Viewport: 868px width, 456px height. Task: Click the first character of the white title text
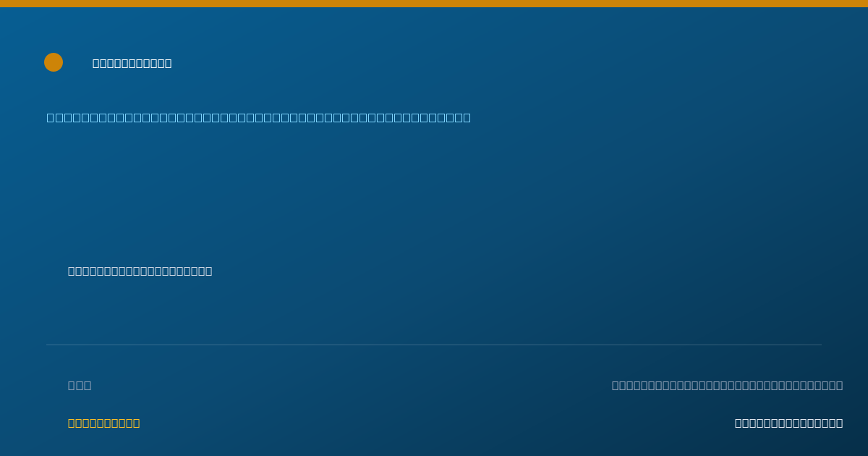96,64
